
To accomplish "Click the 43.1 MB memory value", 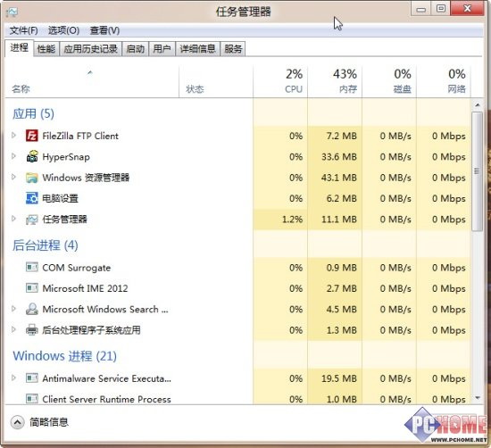I will tap(339, 178).
